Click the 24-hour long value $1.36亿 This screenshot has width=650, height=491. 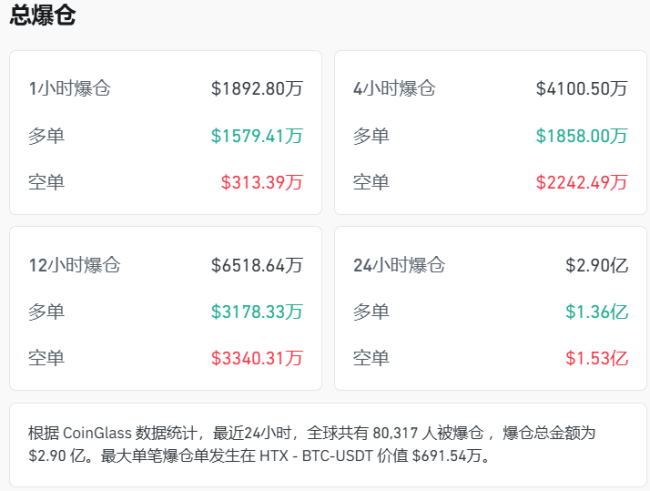597,311
